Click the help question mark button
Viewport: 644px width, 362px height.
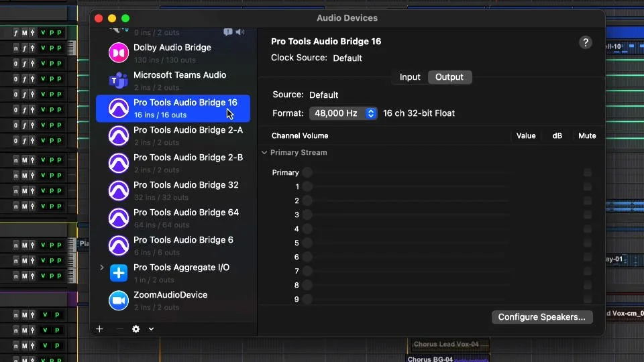coord(586,42)
